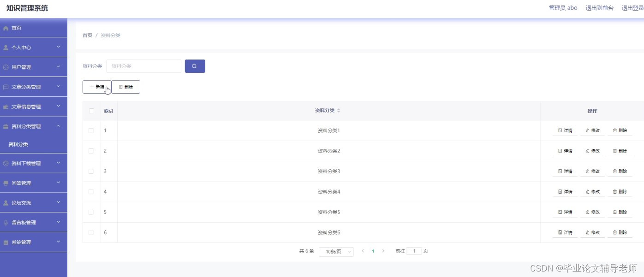Open the 问答管理 menu label

click(x=21, y=183)
